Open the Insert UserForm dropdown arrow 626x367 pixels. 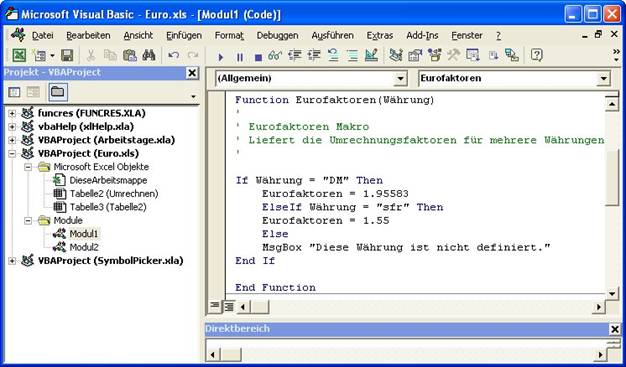point(52,55)
